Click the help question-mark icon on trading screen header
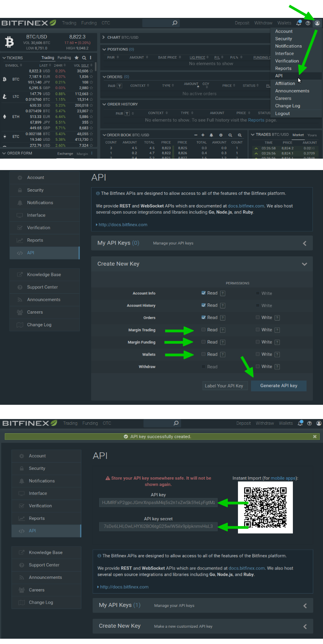Viewport: 323px width, 644px height. pyautogui.click(x=308, y=23)
